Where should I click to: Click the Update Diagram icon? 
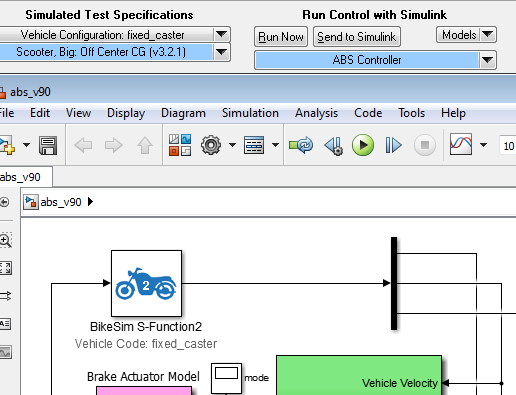coord(301,145)
